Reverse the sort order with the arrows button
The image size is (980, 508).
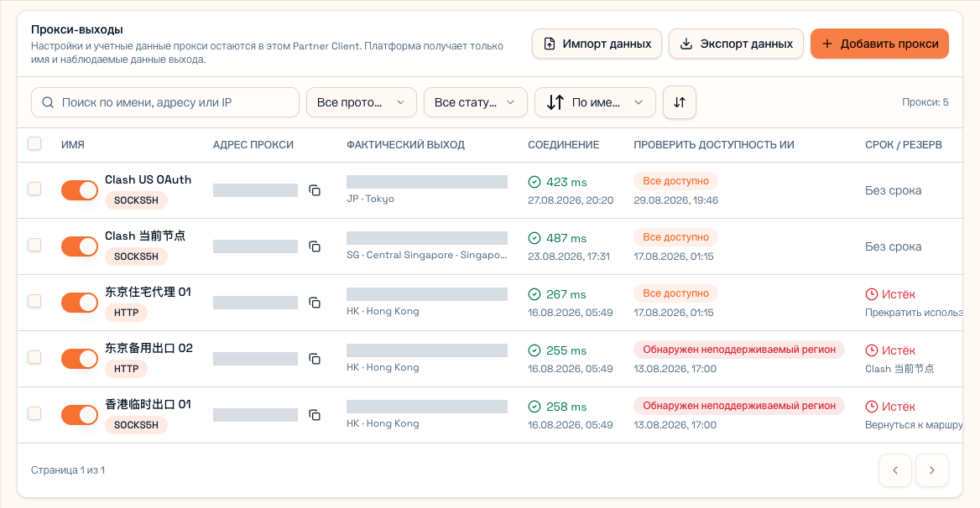click(x=680, y=102)
